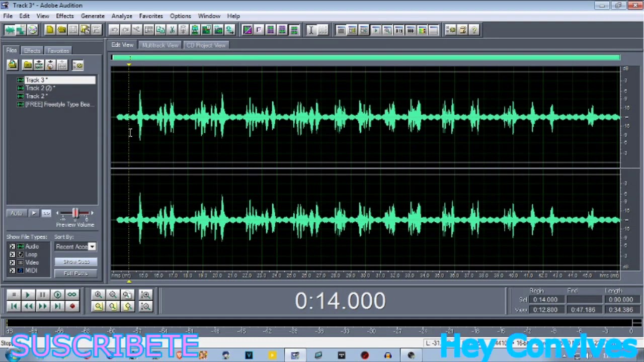Click the Zoom Out Full Both Axis icon
Viewport: 644px width, 362px height.
127,295
